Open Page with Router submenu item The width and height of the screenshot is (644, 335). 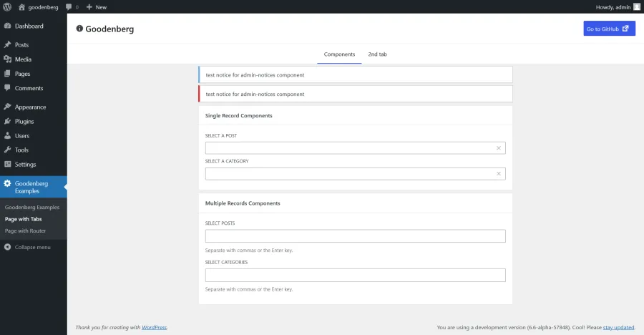click(26, 230)
